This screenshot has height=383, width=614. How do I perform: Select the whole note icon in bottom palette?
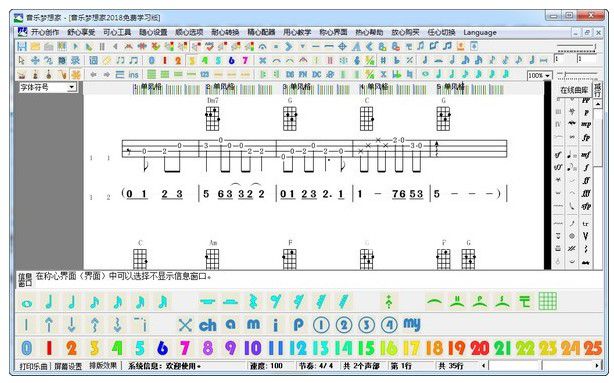(x=27, y=303)
